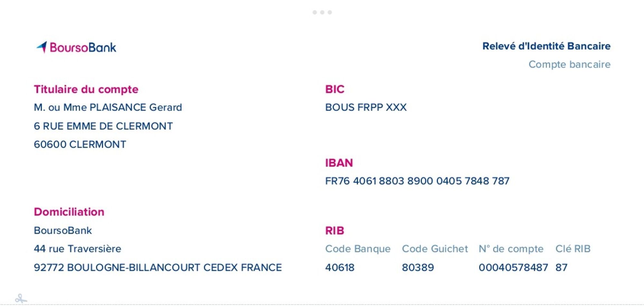Click the street address 6 RUE EMME DE CLERMONT
Image resolution: width=644 pixels, height=307 pixels.
(103, 126)
